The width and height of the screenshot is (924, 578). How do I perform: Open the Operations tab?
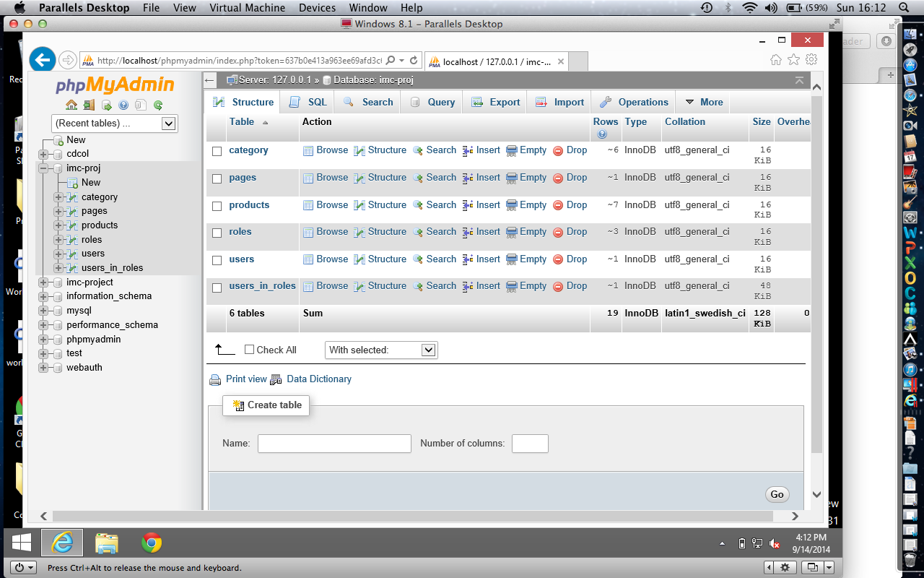[634, 102]
